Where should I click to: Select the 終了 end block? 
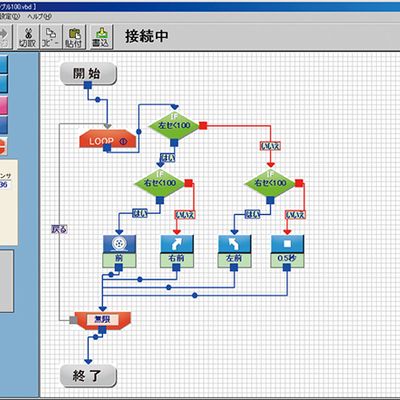(x=88, y=376)
